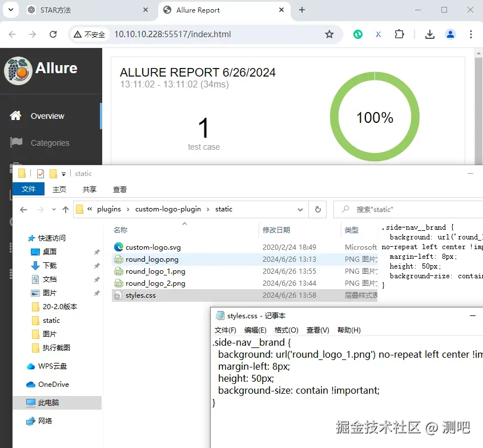This screenshot has width=483, height=448.
Task: Click the Chrome forward arrow
Action: point(33,34)
